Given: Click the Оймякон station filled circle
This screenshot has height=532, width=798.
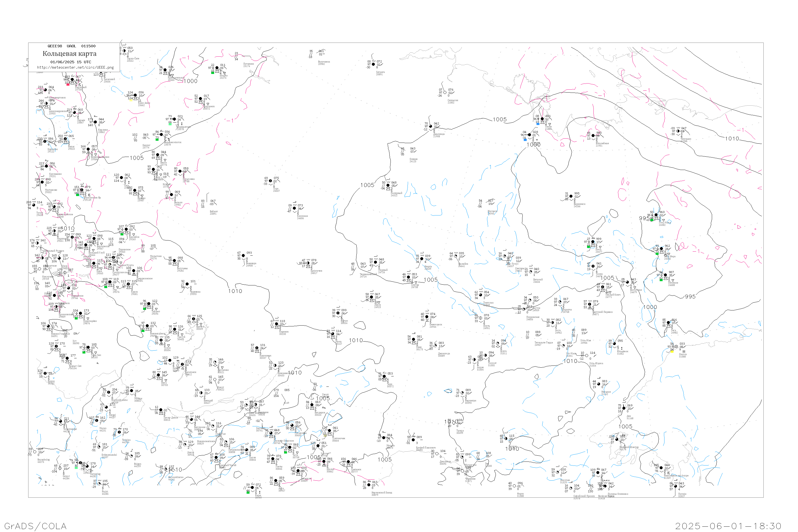Looking at the screenshot, I should tap(665, 275).
